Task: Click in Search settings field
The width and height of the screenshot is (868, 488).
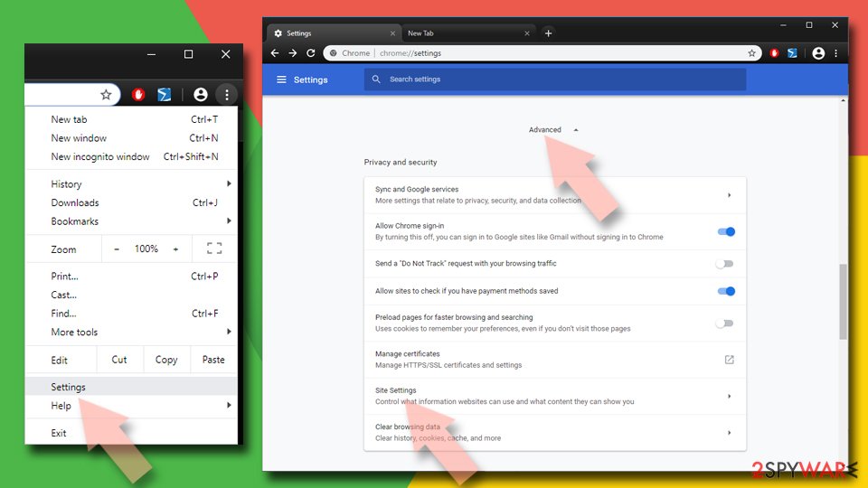Action: 554,80
